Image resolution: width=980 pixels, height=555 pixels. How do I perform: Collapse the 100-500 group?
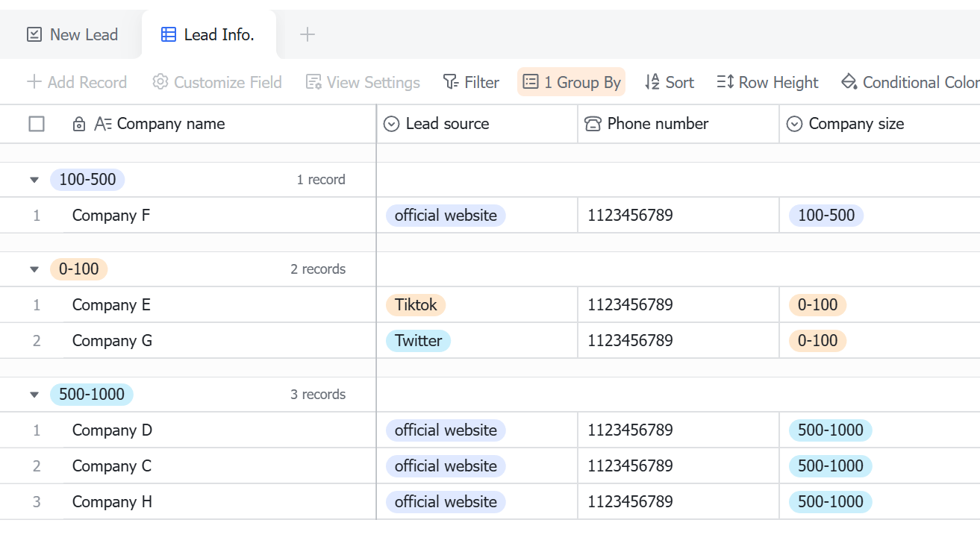click(34, 180)
